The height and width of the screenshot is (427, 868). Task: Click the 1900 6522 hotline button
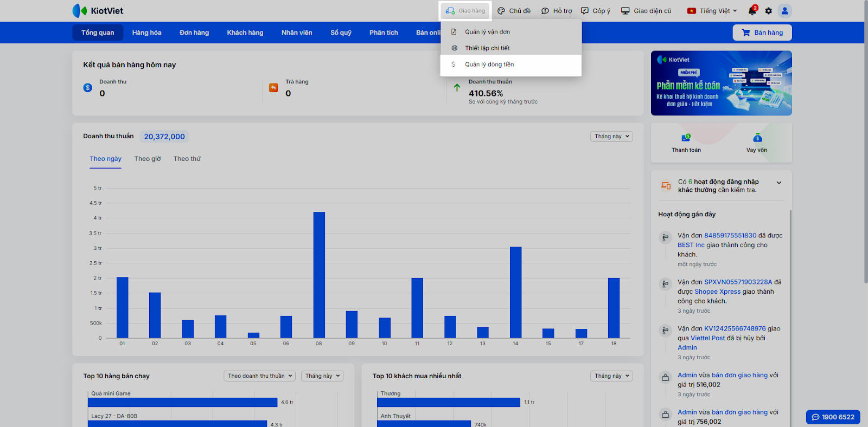pos(833,417)
